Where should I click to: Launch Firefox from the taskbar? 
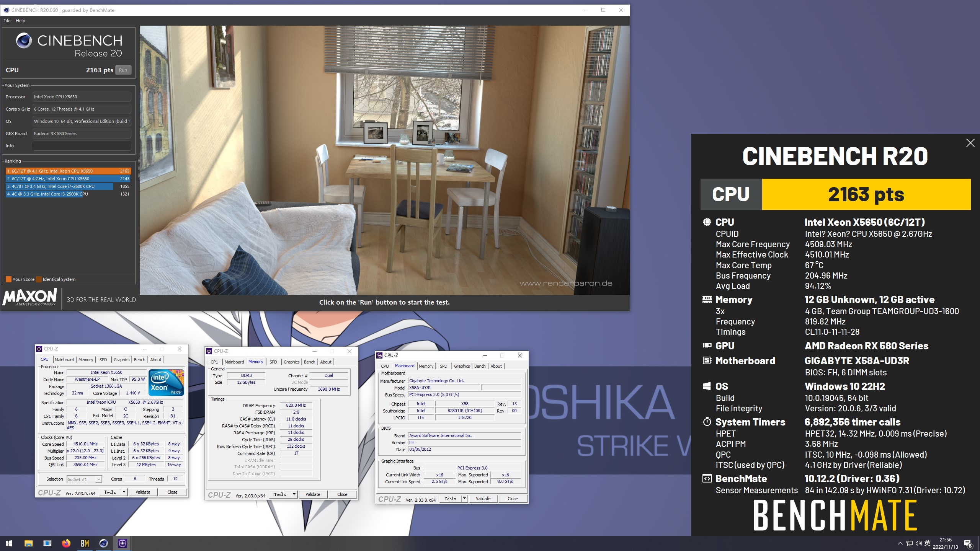coord(66,543)
